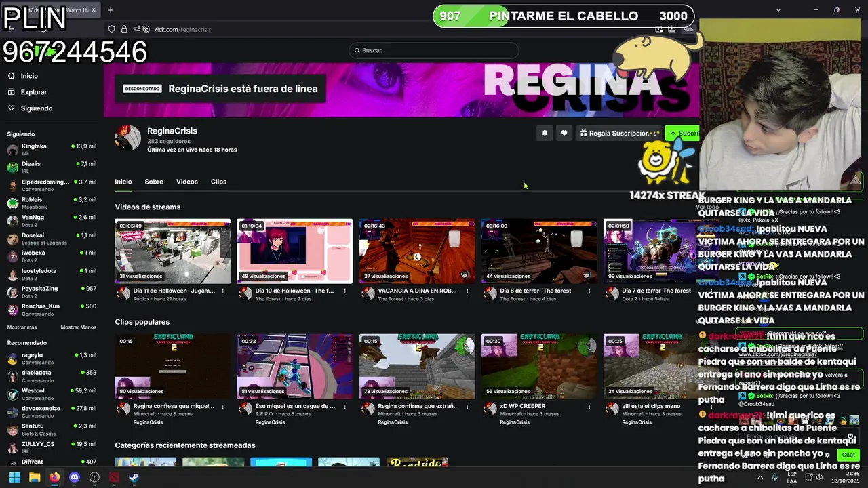
Task: Open options menu for Día 10 de Halloween
Action: pos(344,291)
